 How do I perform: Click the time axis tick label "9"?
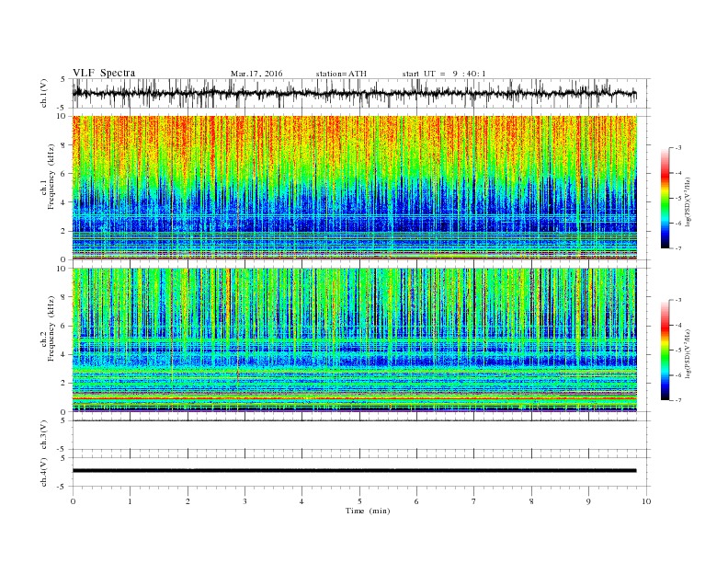(x=588, y=501)
